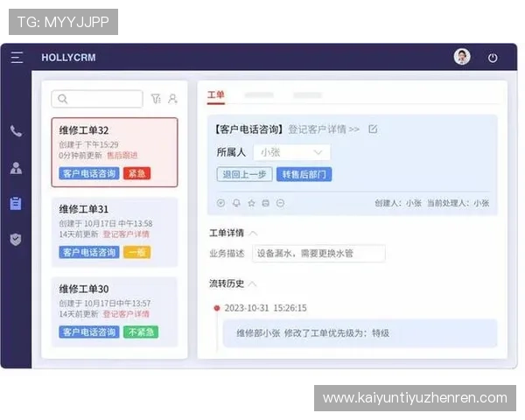Click 创建于 下午15:29 text on 维修工单32
The image size is (525, 420).
click(88, 144)
